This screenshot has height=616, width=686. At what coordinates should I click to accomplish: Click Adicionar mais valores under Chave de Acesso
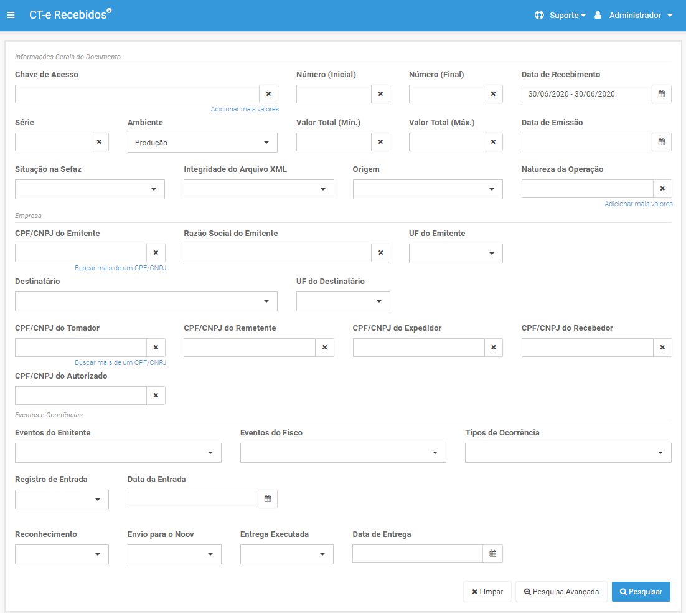tap(245, 110)
